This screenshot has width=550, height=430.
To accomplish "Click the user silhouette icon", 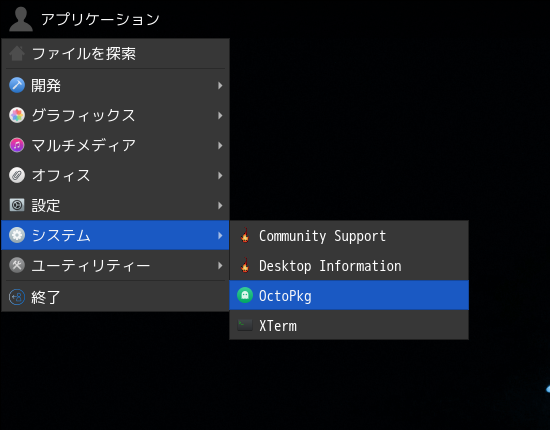I will click(21, 19).
